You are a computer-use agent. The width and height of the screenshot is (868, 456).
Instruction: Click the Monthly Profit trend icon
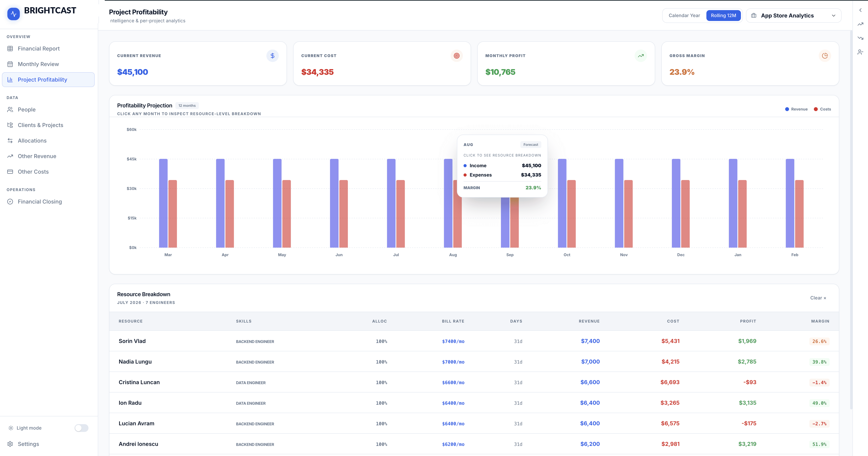[641, 56]
